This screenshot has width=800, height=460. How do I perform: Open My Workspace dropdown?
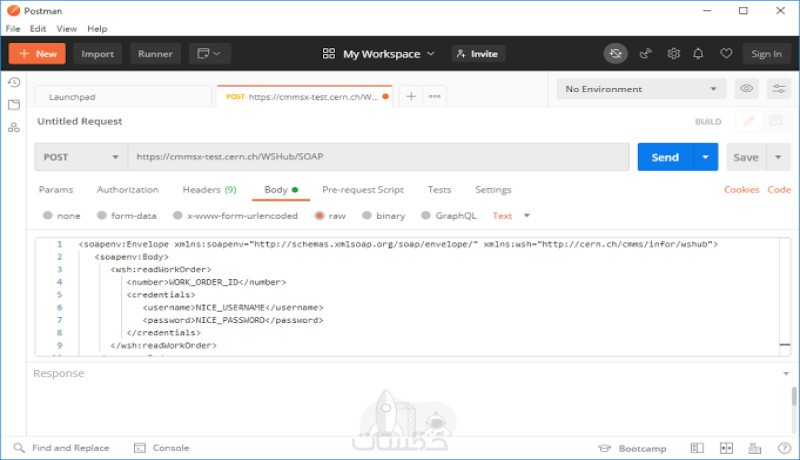379,54
